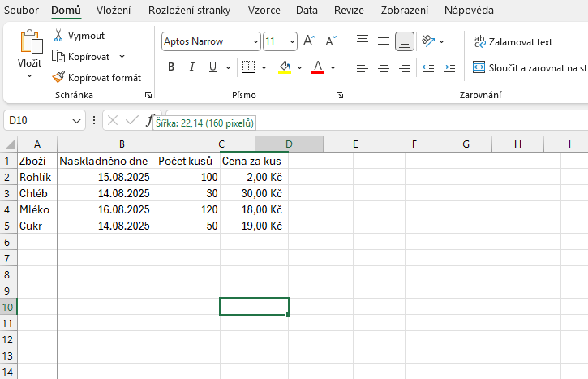Open the Soubor menu
Image resolution: width=588 pixels, height=379 pixels.
coord(21,10)
